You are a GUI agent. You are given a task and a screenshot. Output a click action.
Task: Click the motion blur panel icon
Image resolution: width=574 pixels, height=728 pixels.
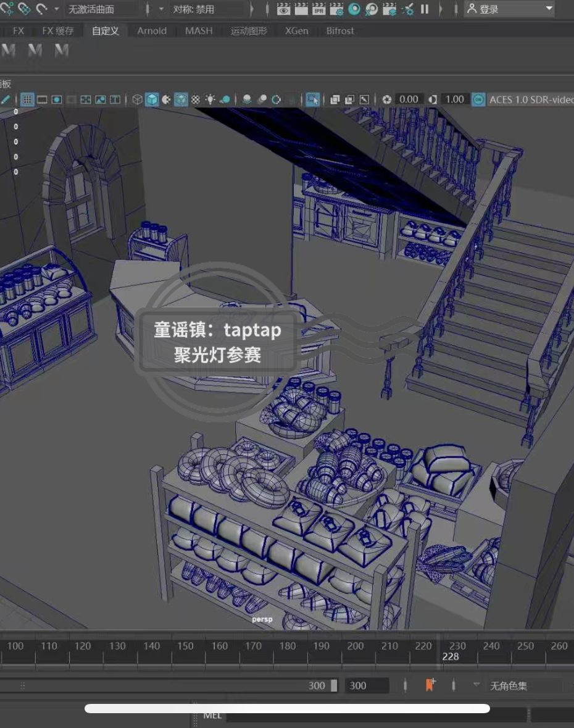(x=262, y=99)
